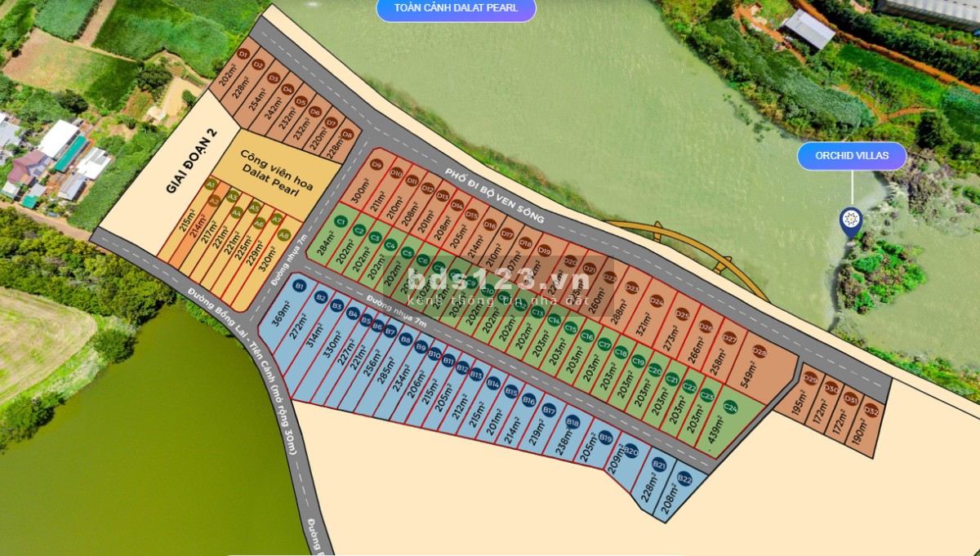Click the ORCHID VILLAS label button
Viewport: 980px width, 556px height.
click(x=852, y=156)
